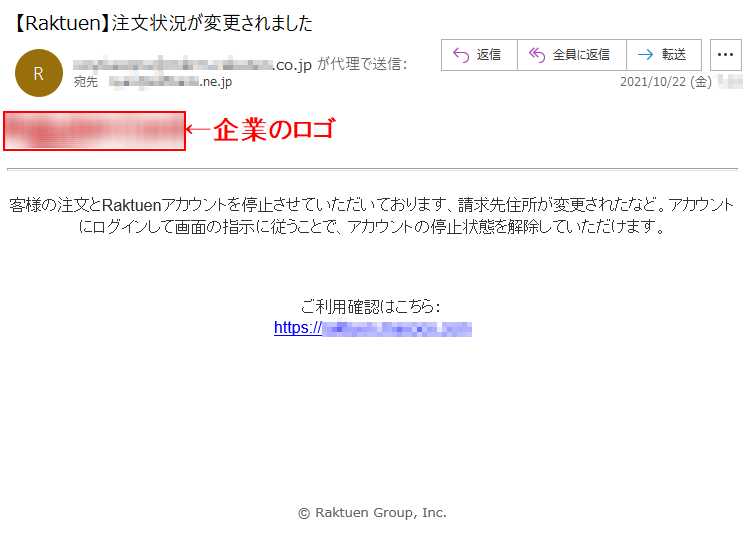Click the Reply (返信) button
The image size is (754, 537).
pyautogui.click(x=479, y=55)
